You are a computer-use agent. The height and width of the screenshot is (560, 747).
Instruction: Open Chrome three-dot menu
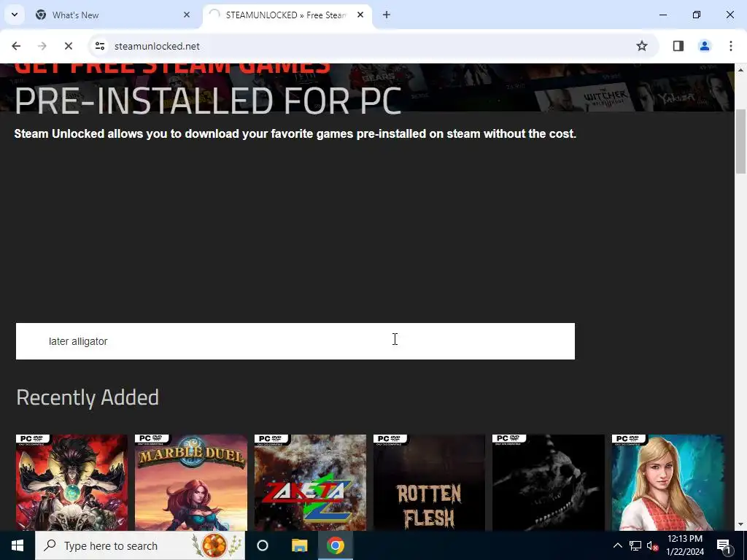coord(731,46)
